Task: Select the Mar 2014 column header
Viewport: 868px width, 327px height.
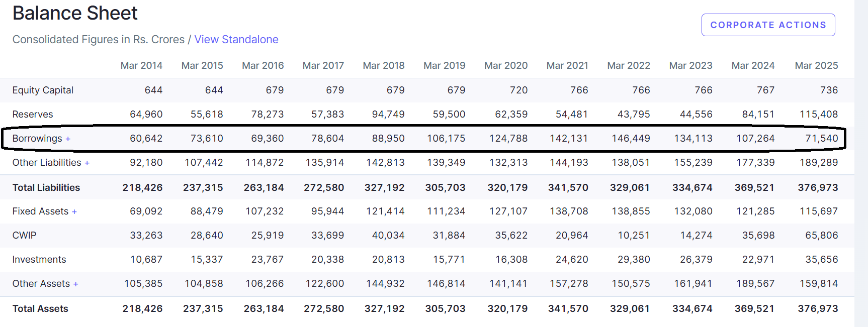Action: coord(141,66)
